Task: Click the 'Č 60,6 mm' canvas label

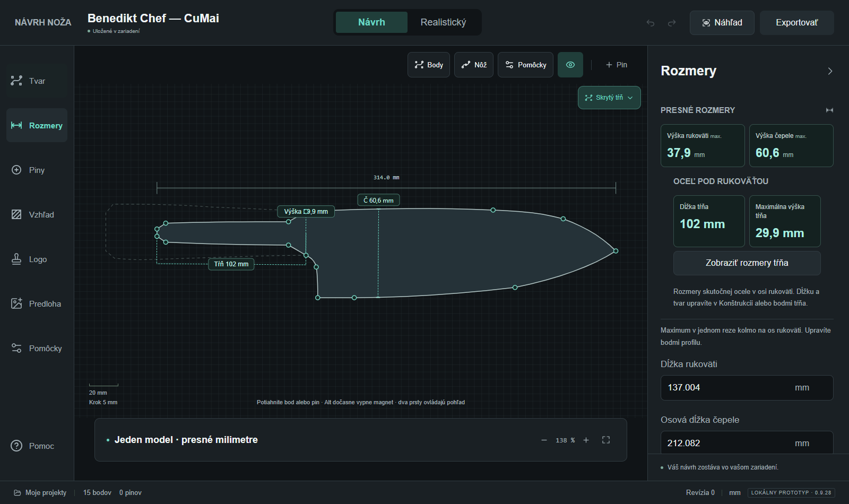Action: [x=378, y=200]
